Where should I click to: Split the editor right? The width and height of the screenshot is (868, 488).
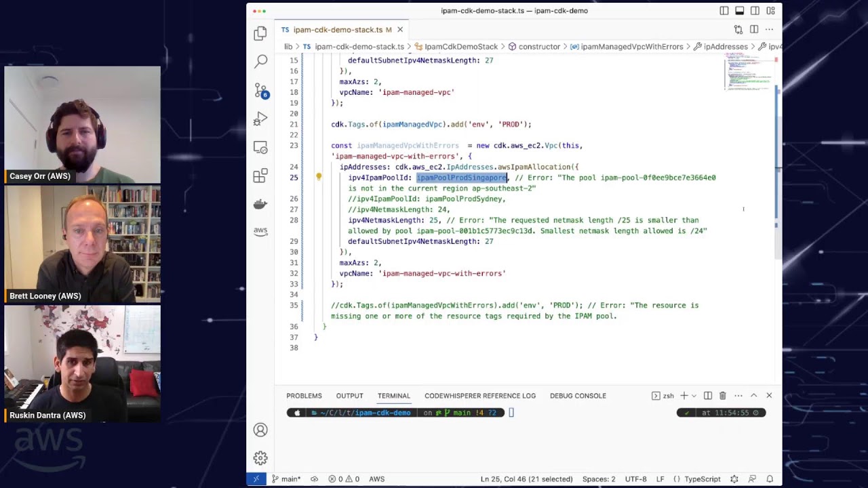pos(754,30)
